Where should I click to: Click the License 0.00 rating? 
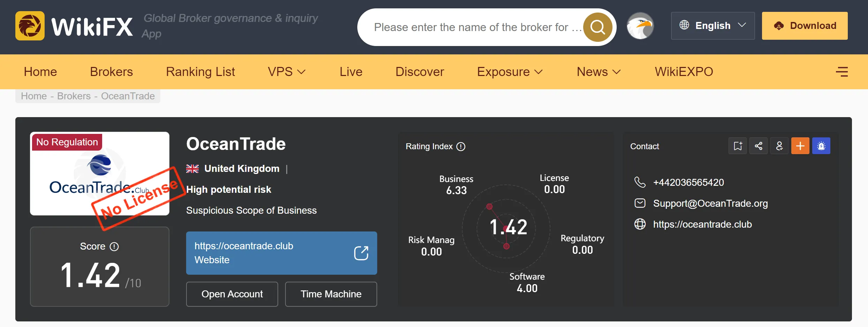click(554, 184)
